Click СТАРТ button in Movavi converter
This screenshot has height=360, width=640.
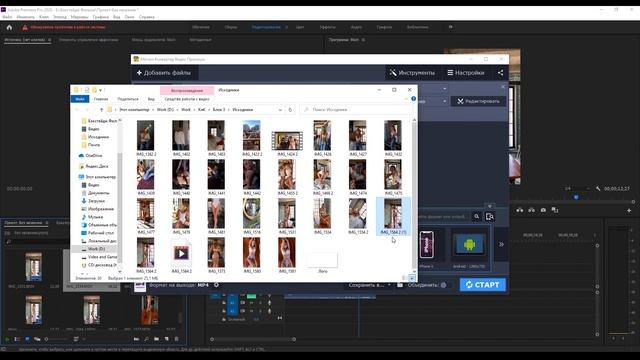(482, 284)
